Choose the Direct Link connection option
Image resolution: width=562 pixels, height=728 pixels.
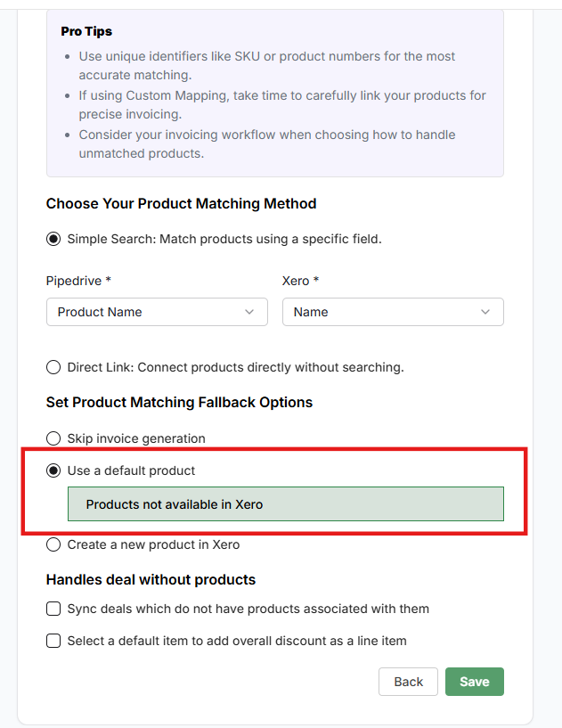[53, 367]
